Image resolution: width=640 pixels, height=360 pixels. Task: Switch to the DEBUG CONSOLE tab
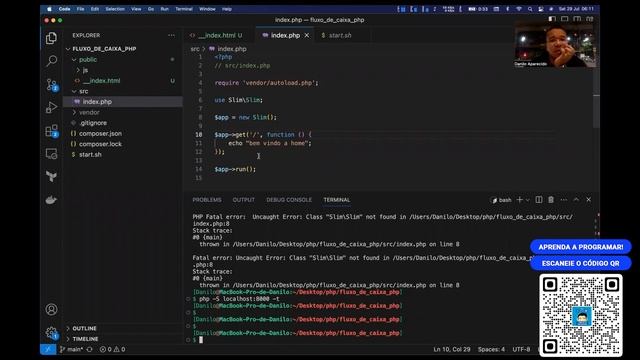(289, 200)
